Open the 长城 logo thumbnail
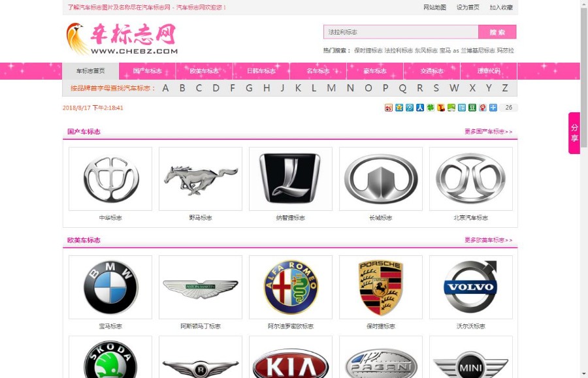Screen dimensions: 588x378 click(x=381, y=179)
